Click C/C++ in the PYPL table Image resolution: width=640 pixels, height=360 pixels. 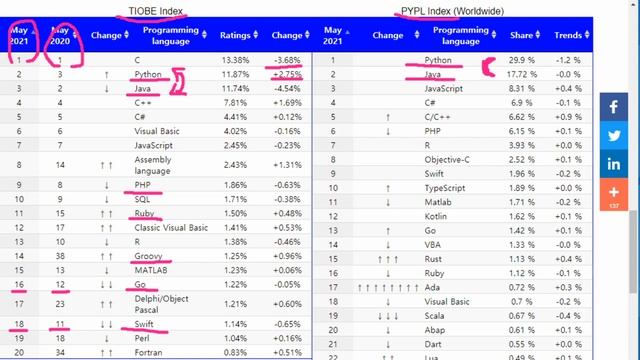tap(437, 117)
